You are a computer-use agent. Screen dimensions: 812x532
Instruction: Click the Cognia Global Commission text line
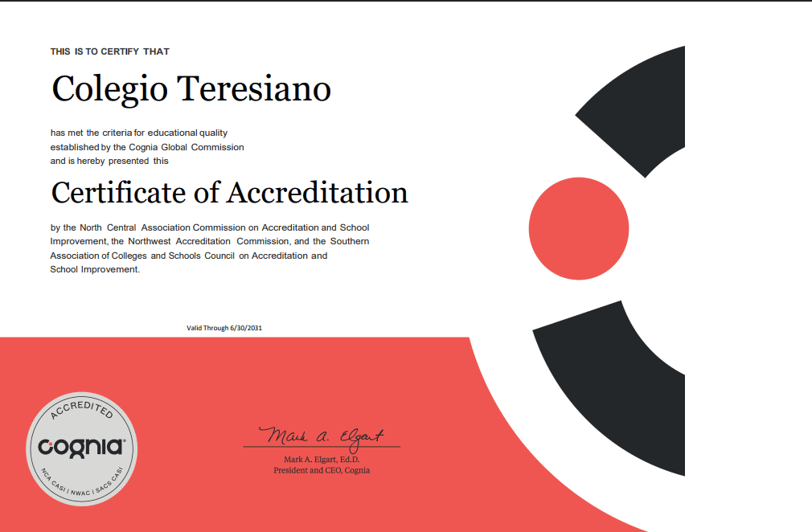tap(147, 147)
